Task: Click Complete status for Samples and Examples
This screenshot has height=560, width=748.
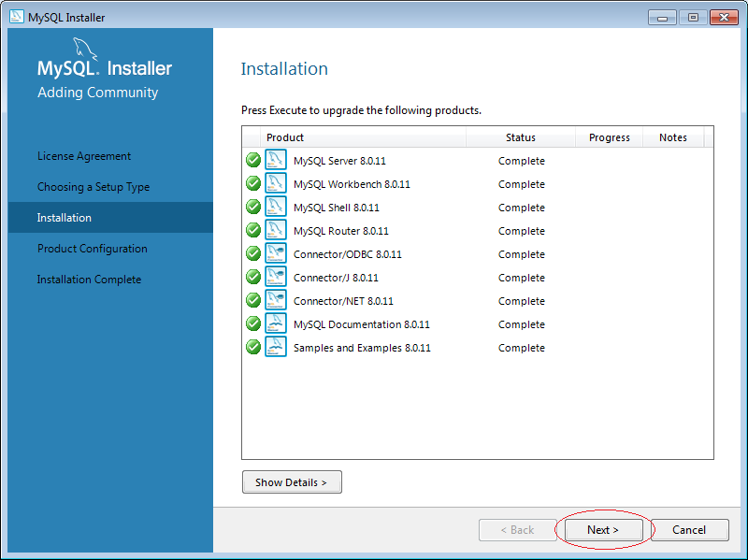Action: click(522, 348)
